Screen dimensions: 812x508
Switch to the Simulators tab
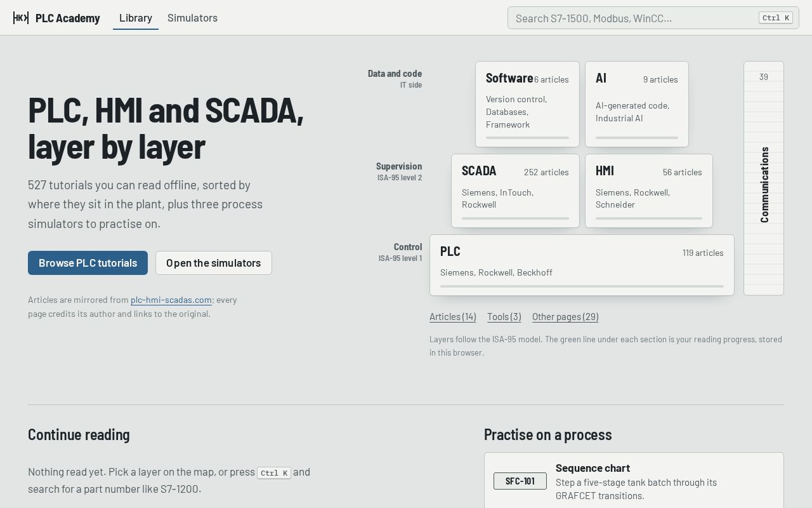[x=192, y=18]
